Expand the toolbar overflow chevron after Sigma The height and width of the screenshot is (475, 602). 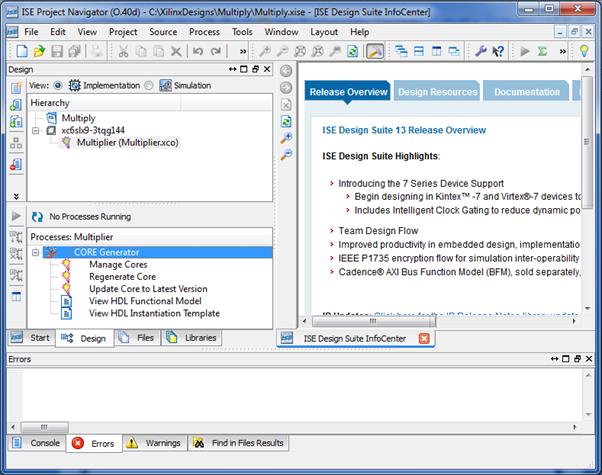[x=562, y=51]
